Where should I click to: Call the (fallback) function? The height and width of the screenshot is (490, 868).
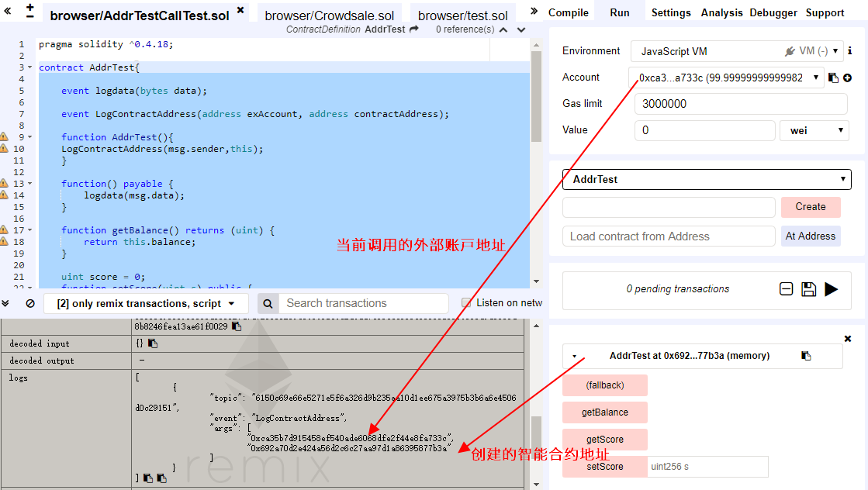click(604, 385)
